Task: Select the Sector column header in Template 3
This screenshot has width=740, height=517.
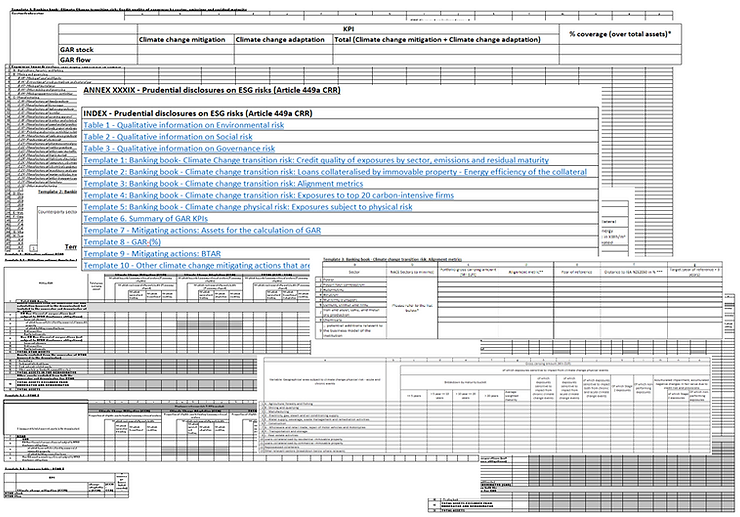Action: (x=354, y=272)
